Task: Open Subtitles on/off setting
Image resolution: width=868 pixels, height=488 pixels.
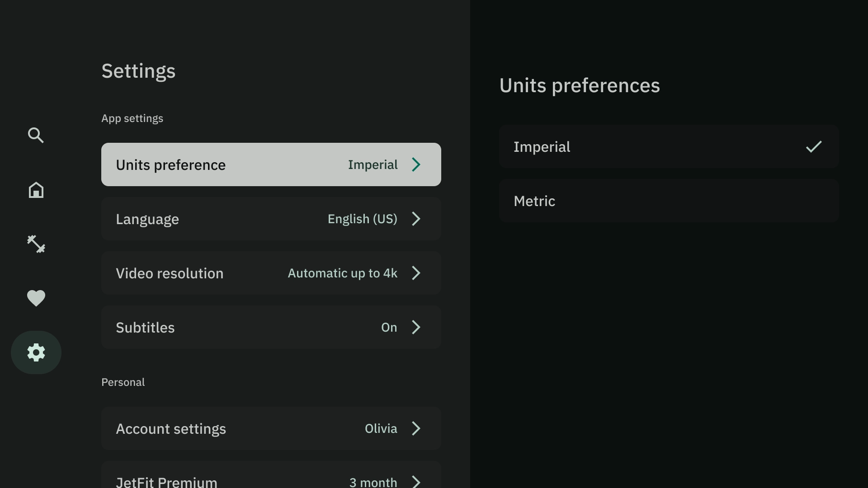Action: coord(271,327)
